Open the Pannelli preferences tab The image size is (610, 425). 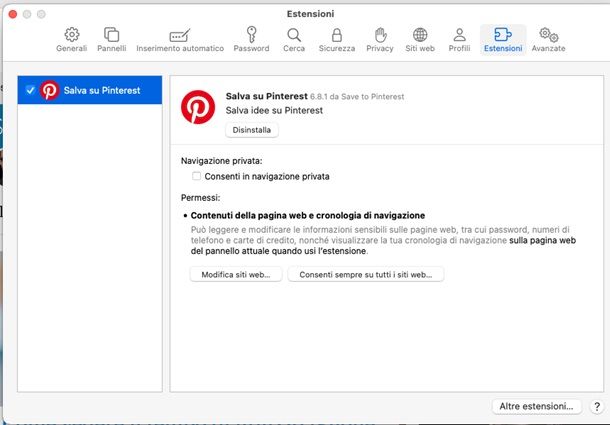click(112, 40)
